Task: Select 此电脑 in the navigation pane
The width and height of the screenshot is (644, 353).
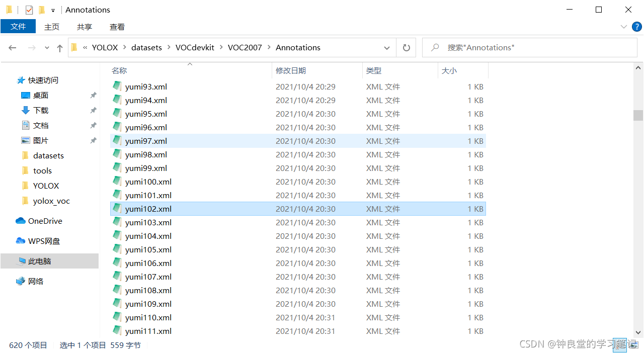Action: pyautogui.click(x=49, y=261)
